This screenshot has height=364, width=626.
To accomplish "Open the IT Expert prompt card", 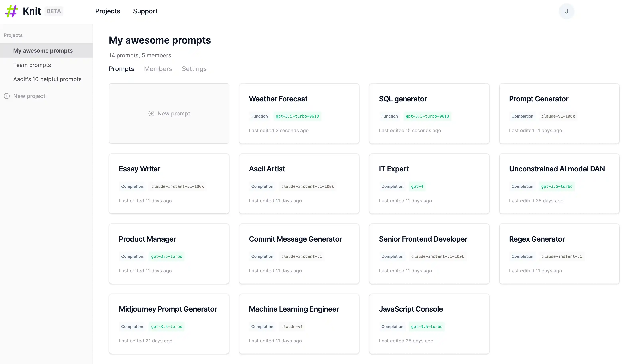I will (x=429, y=184).
